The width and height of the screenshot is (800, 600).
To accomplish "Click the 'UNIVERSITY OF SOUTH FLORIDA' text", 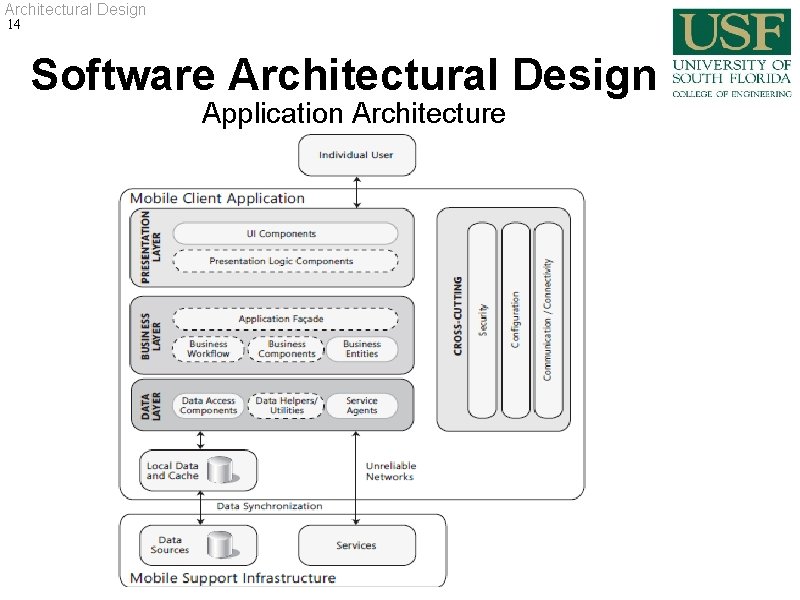I will pyautogui.click(x=732, y=71).
